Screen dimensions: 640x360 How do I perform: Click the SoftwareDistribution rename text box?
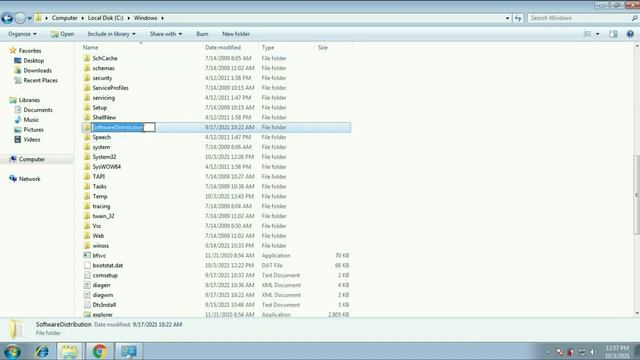coord(123,127)
